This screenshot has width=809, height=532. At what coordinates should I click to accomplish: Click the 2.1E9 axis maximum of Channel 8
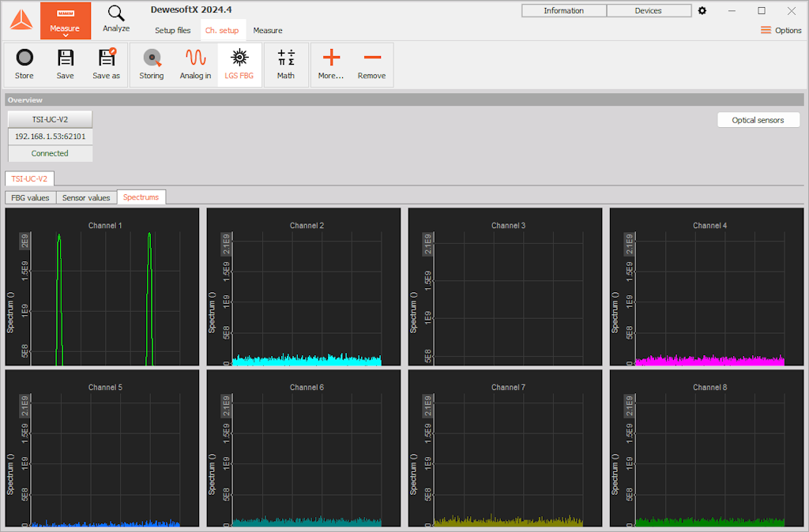point(629,406)
